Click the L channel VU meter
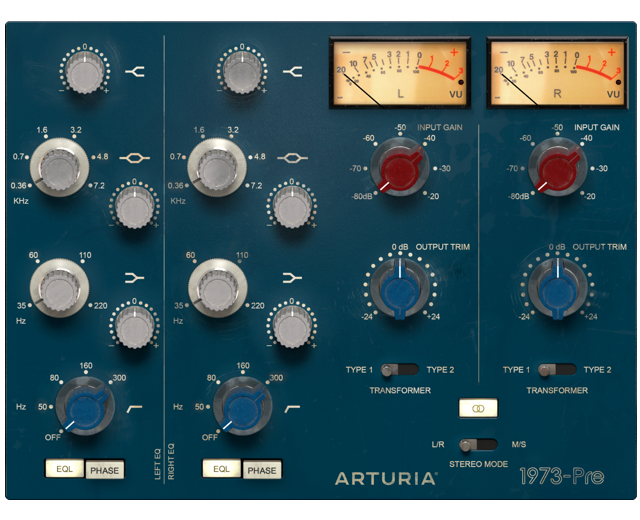This screenshot has width=640, height=520. (400, 73)
